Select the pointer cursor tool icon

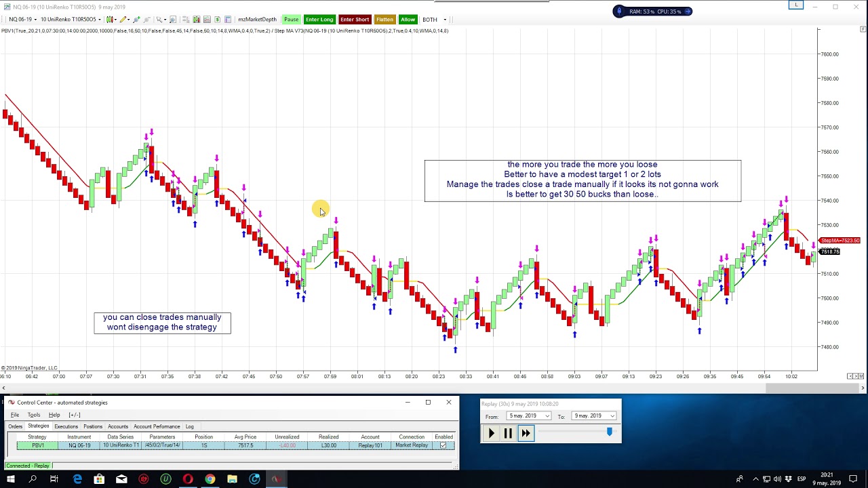[159, 20]
